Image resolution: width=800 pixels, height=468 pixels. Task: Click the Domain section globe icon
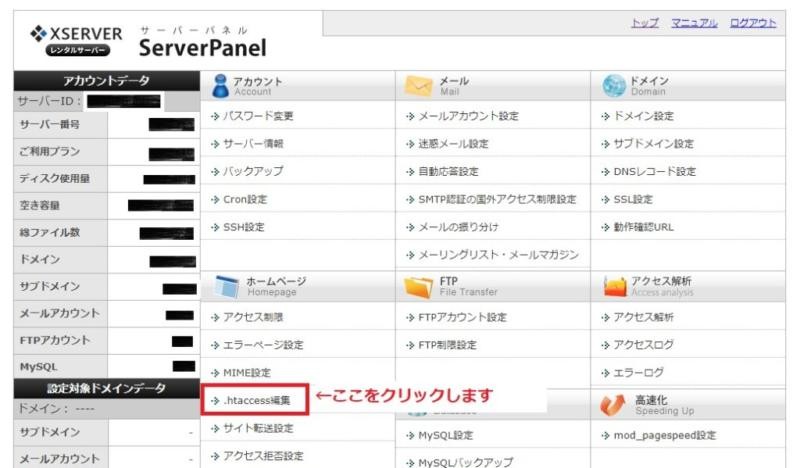(x=614, y=86)
